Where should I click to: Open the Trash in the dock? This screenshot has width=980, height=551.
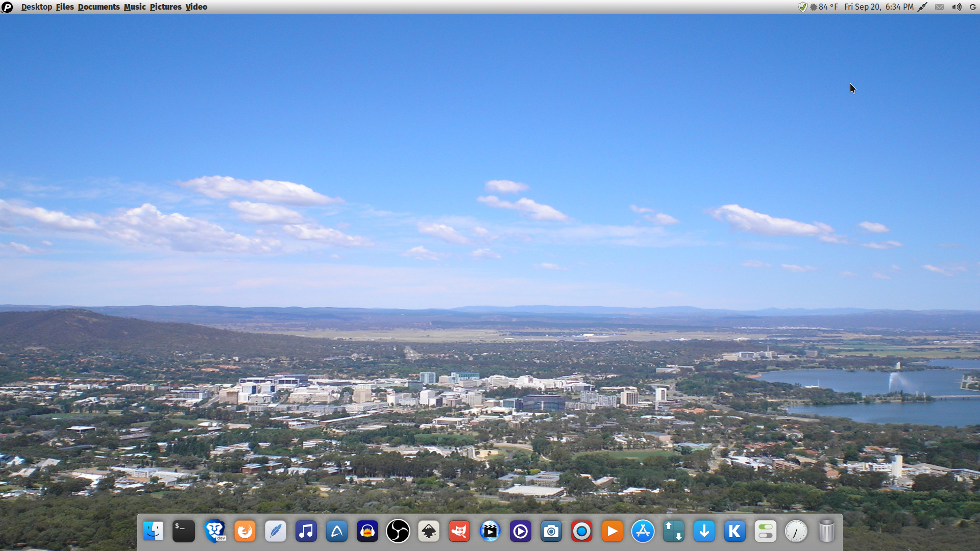point(827,532)
